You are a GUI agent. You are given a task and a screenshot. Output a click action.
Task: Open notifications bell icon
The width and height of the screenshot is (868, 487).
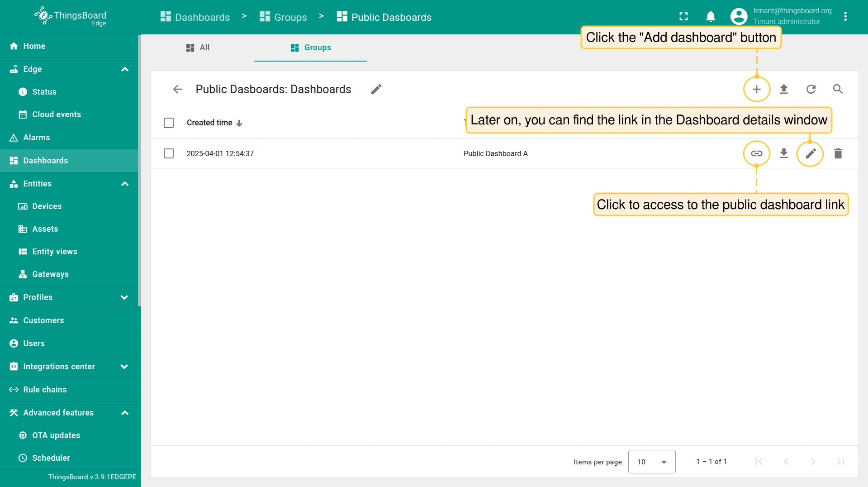point(711,17)
